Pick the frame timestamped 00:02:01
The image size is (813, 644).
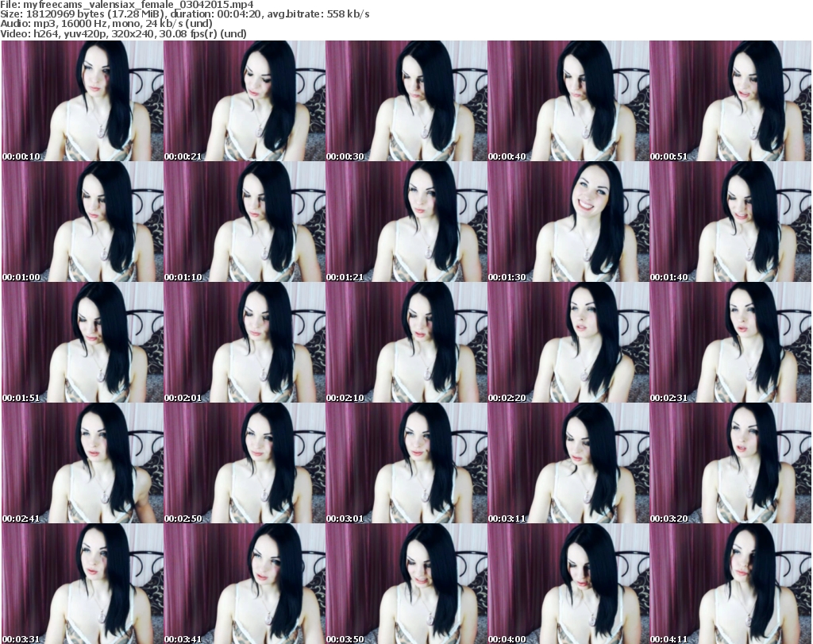(245, 342)
